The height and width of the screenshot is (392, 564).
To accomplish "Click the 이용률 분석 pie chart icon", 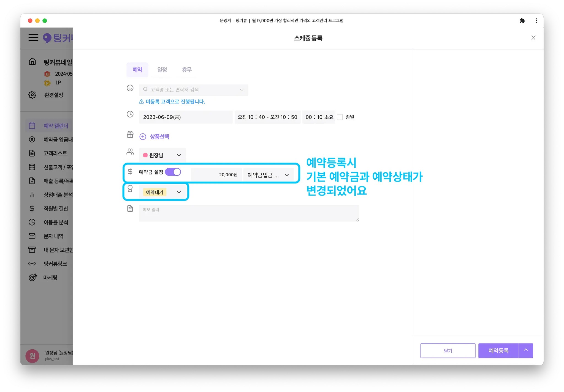I will point(32,222).
